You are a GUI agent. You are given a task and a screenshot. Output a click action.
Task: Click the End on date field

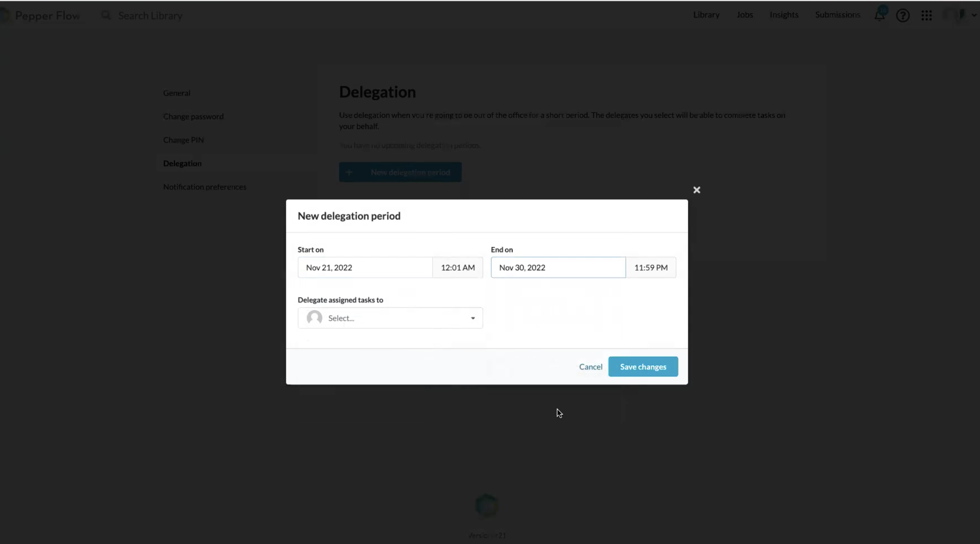click(558, 268)
